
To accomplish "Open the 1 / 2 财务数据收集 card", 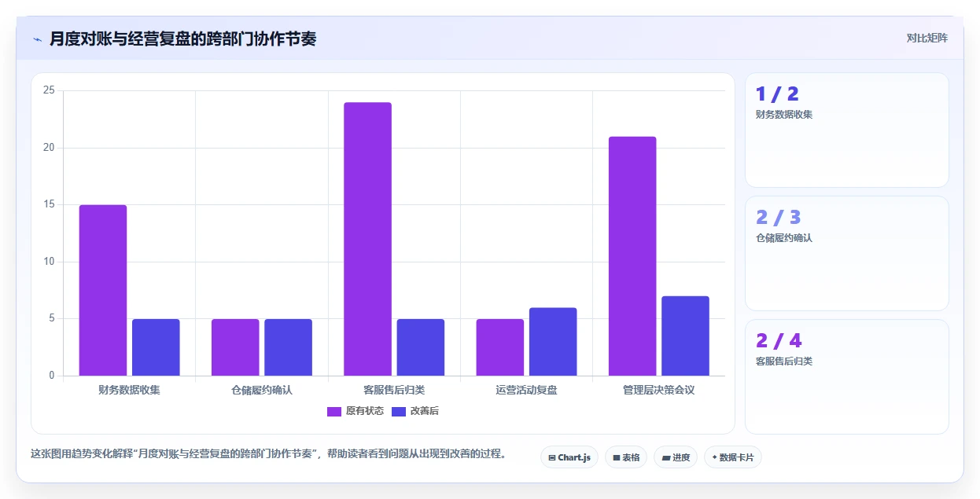I will click(x=846, y=130).
